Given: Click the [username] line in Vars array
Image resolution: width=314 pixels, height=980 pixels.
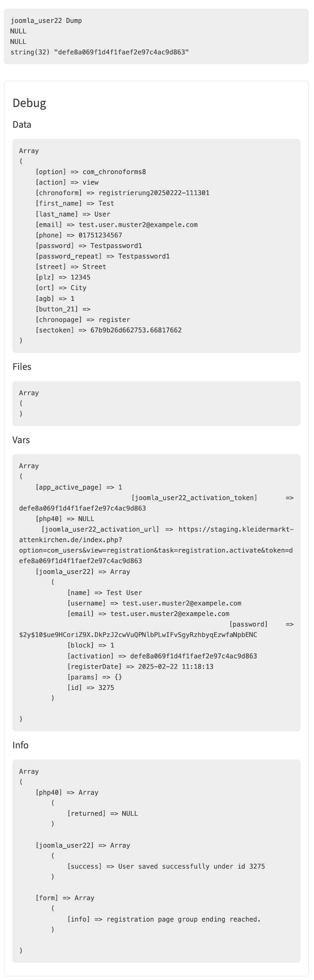Looking at the screenshot, I should (x=154, y=603).
